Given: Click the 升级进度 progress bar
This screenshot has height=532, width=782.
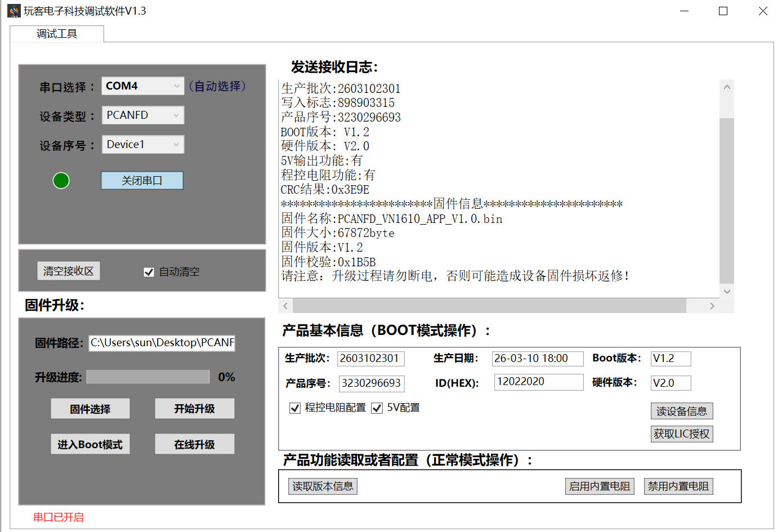Looking at the screenshot, I should pyautogui.click(x=148, y=377).
